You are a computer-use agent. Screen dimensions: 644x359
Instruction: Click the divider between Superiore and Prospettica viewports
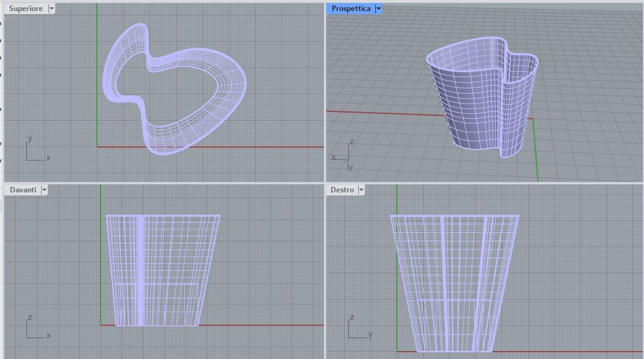point(325,92)
